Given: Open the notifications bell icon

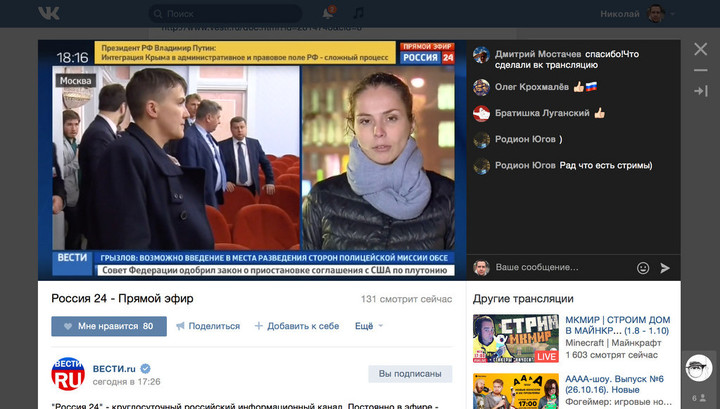Looking at the screenshot, I should click(328, 13).
